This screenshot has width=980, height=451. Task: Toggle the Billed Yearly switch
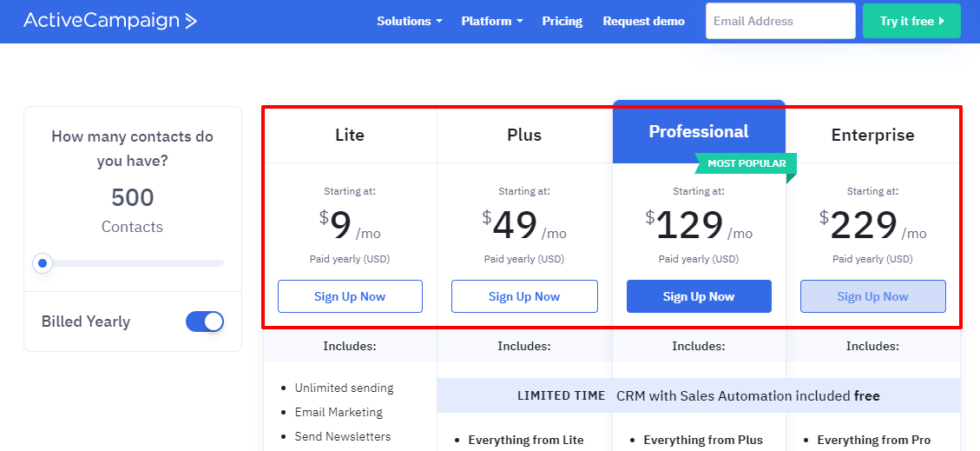click(205, 322)
